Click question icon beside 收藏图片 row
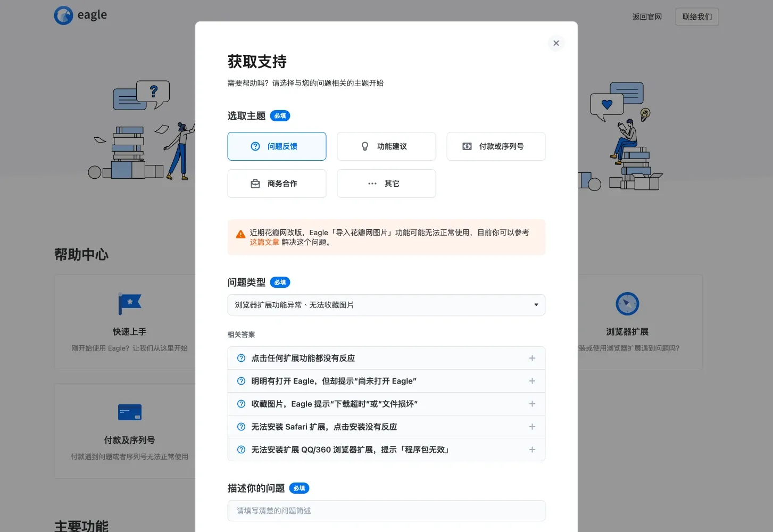 [241, 404]
